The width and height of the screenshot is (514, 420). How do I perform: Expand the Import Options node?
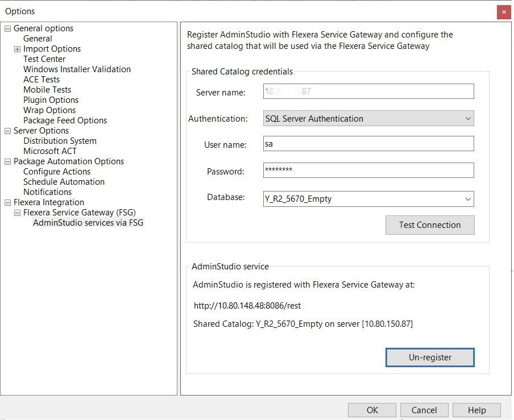(x=18, y=49)
